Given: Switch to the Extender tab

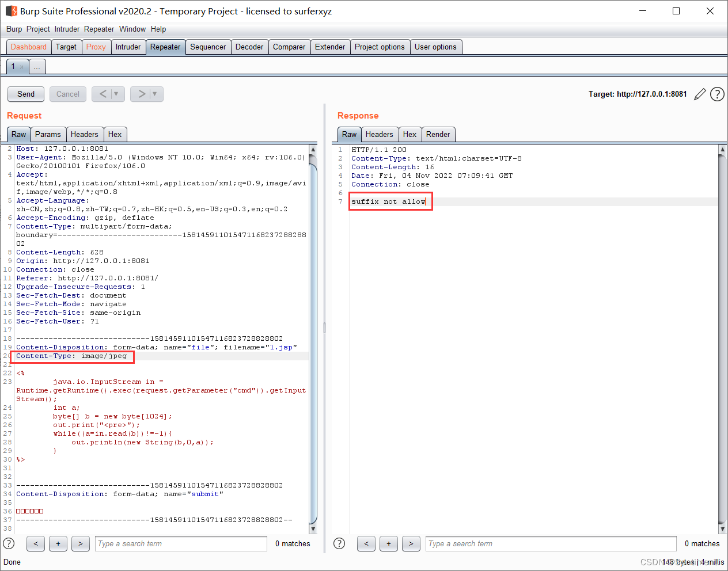Looking at the screenshot, I should (330, 47).
